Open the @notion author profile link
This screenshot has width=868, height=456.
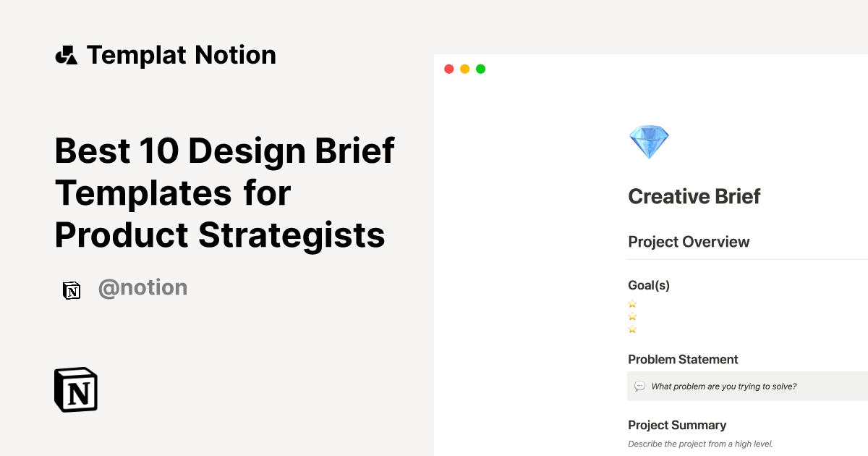[142, 287]
